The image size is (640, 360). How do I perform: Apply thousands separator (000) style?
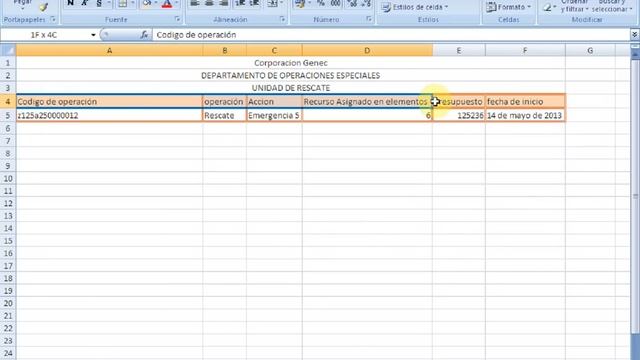point(336,4)
